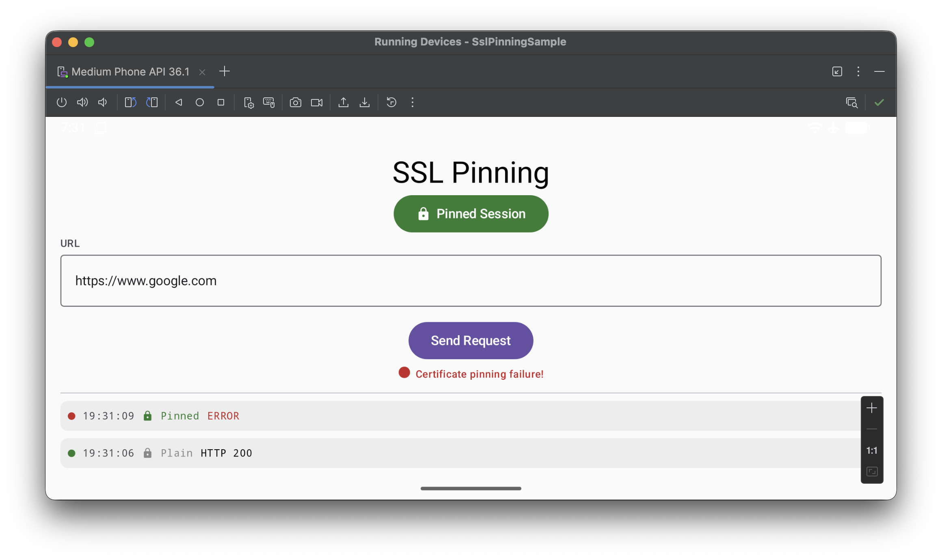Increase the emulator volume
Image resolution: width=942 pixels, height=560 pixels.
[82, 102]
